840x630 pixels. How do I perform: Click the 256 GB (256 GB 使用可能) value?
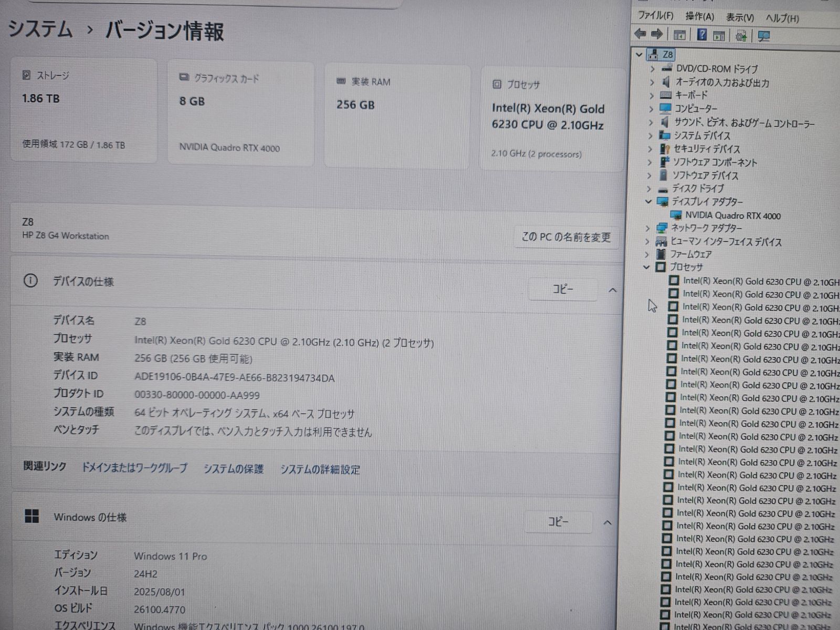pos(193,359)
